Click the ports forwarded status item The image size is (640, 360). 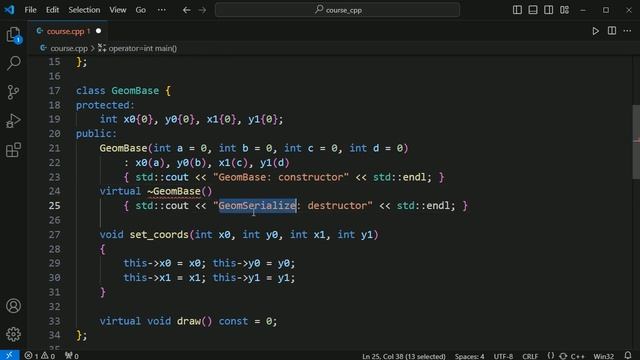(x=72, y=356)
